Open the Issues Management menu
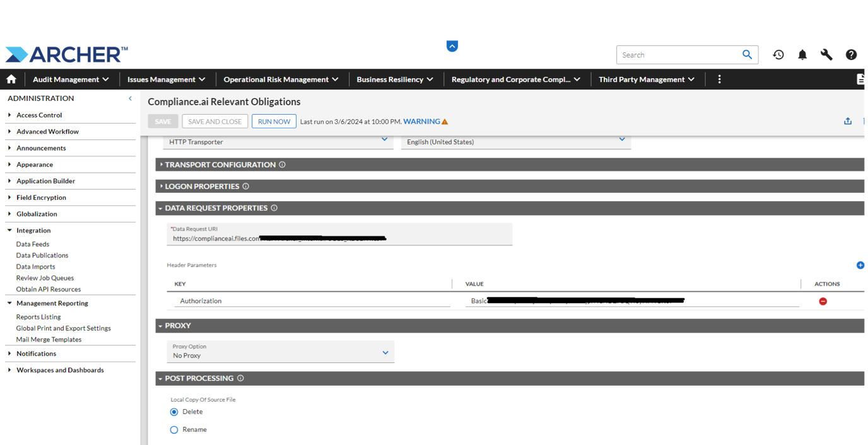 (x=167, y=79)
